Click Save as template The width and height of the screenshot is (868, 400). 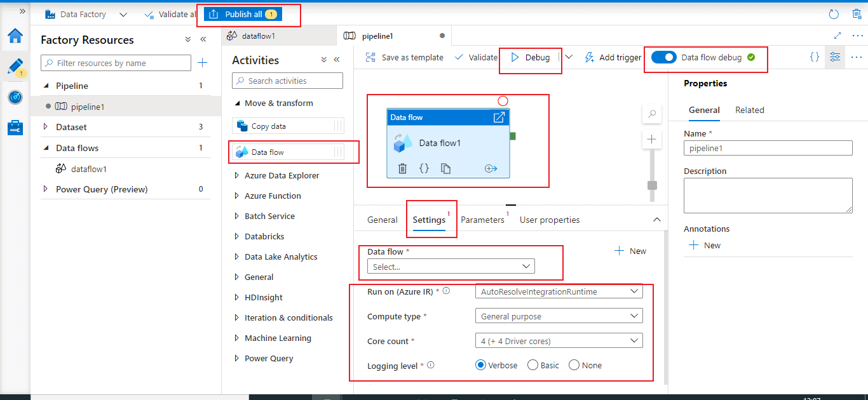(405, 57)
